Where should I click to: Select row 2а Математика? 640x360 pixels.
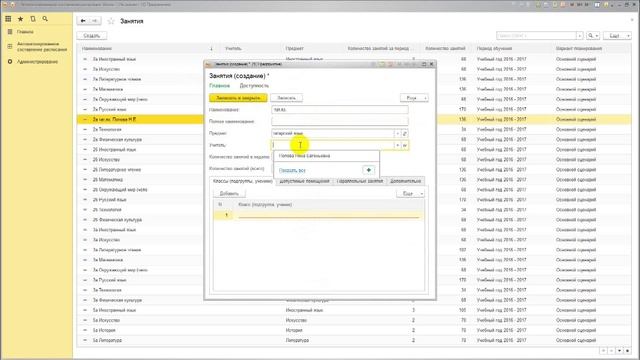click(x=353, y=89)
